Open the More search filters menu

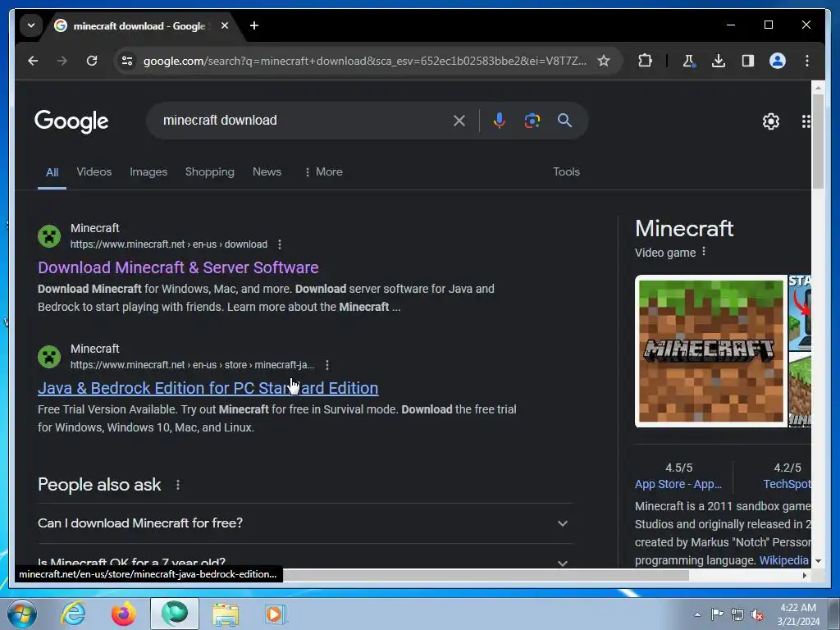[323, 172]
